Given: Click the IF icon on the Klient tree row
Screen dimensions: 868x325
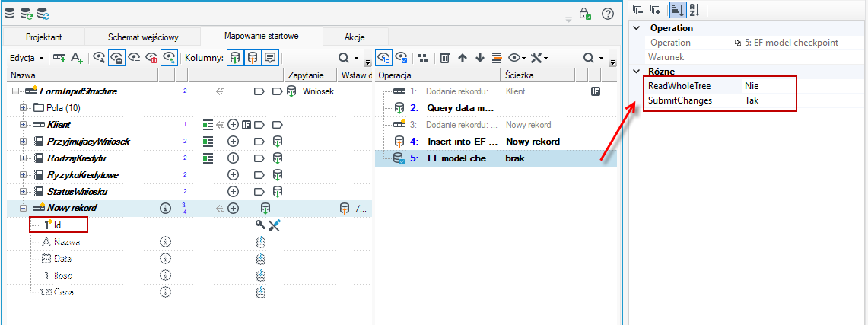Looking at the screenshot, I should pos(247,125).
